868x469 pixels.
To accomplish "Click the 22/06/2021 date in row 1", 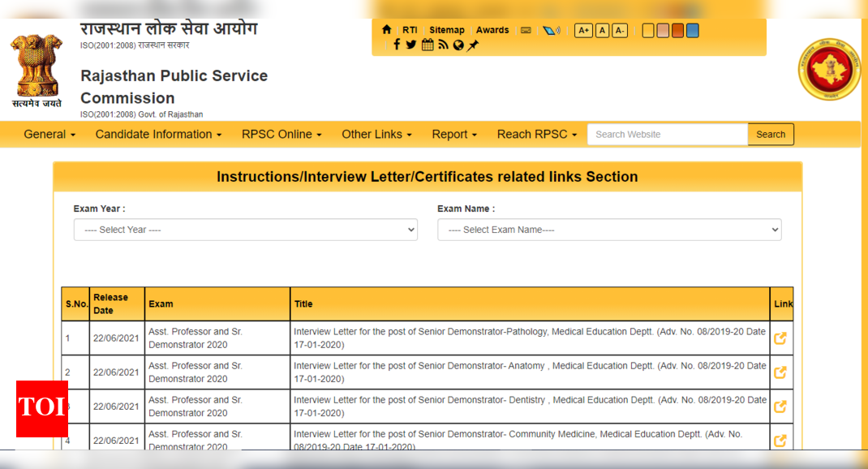I will (116, 338).
